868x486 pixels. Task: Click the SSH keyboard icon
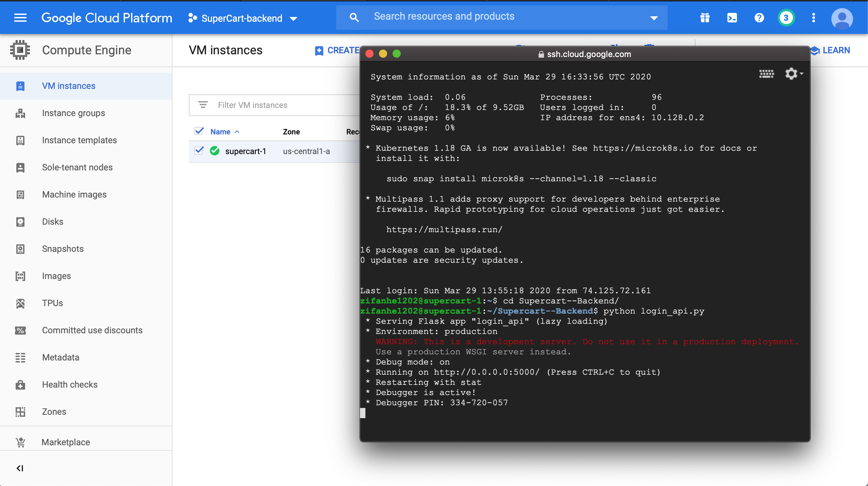coord(766,74)
